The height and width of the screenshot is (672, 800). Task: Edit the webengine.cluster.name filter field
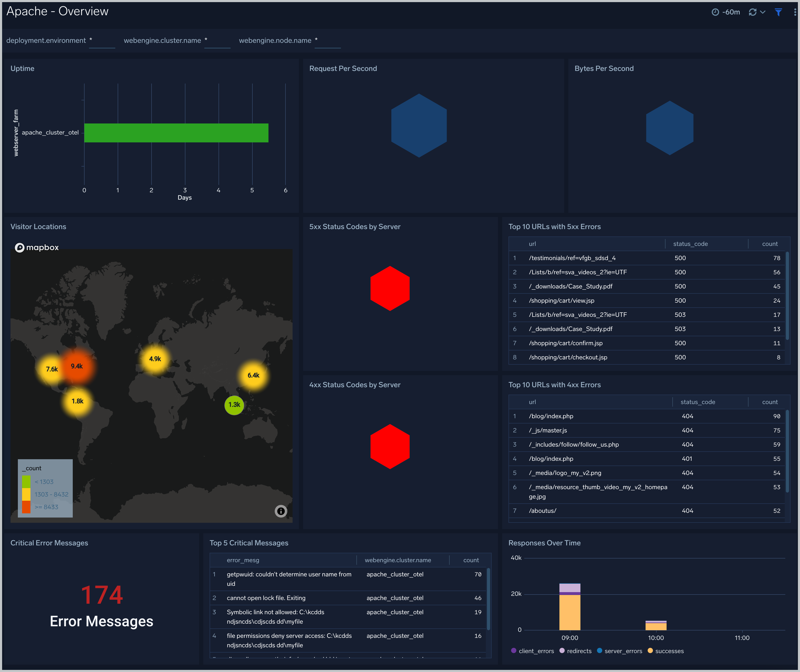click(217, 40)
